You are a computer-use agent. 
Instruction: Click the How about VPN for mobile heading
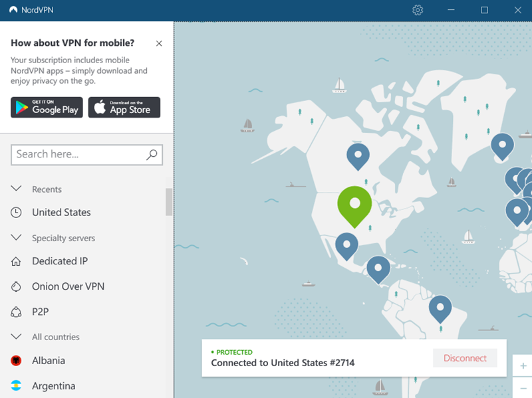(x=72, y=43)
